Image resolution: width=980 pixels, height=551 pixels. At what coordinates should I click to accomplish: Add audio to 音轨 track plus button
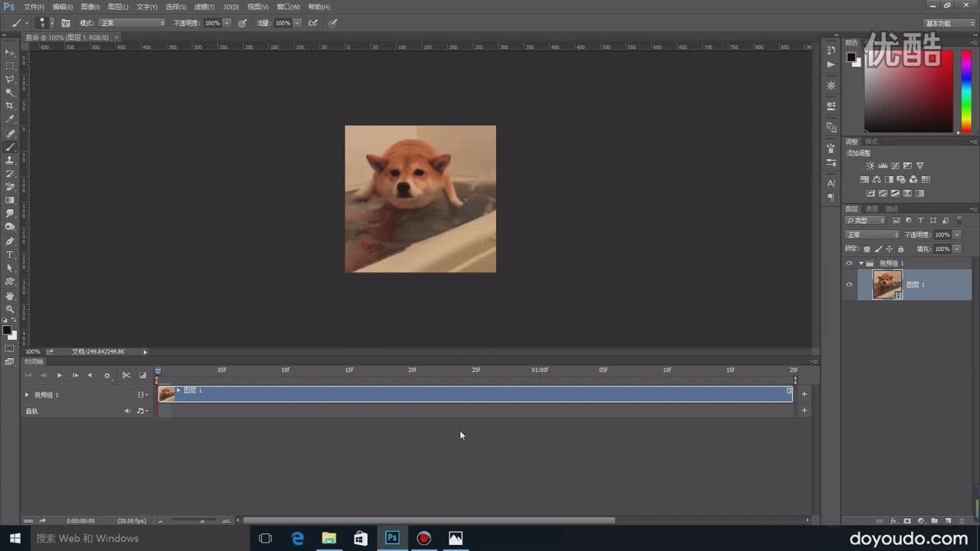pos(804,411)
